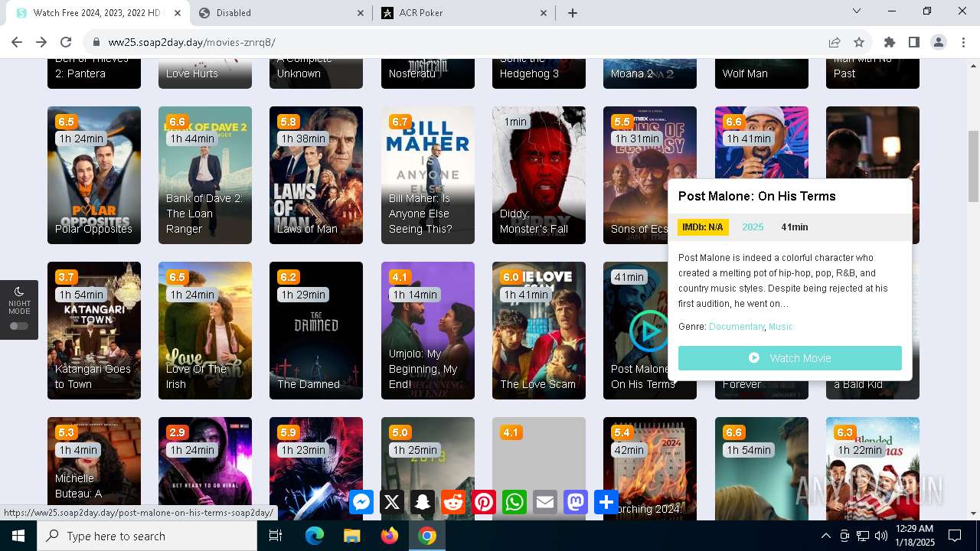The image size is (980, 551).
Task: Close the ACR Poker tab
Action: point(544,13)
